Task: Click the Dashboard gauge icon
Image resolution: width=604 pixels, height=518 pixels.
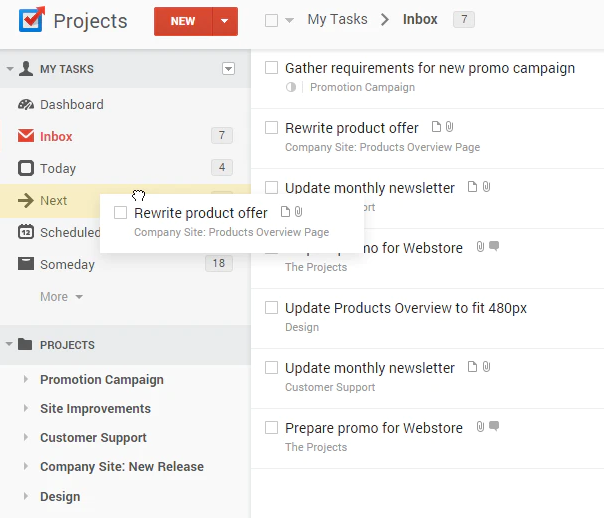Action: point(26,105)
